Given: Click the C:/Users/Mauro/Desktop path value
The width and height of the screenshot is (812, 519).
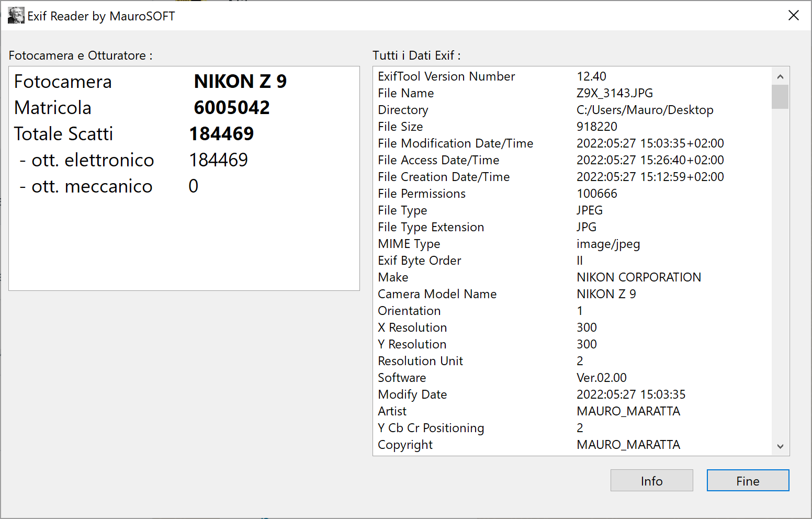Looking at the screenshot, I should (x=645, y=110).
